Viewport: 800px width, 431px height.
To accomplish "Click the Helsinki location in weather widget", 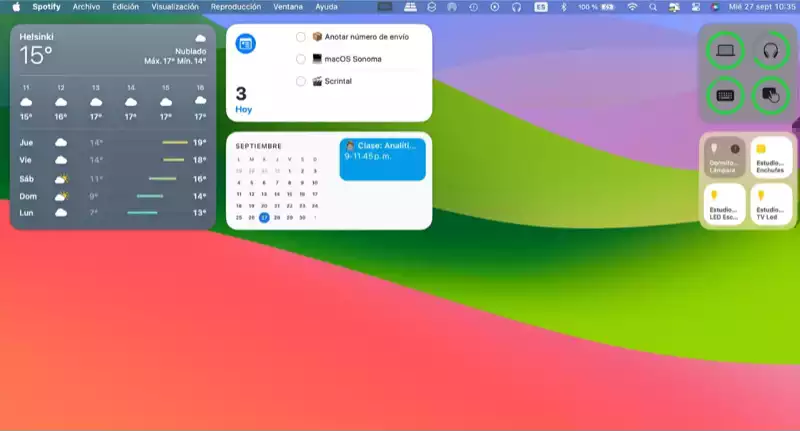I will [x=36, y=37].
